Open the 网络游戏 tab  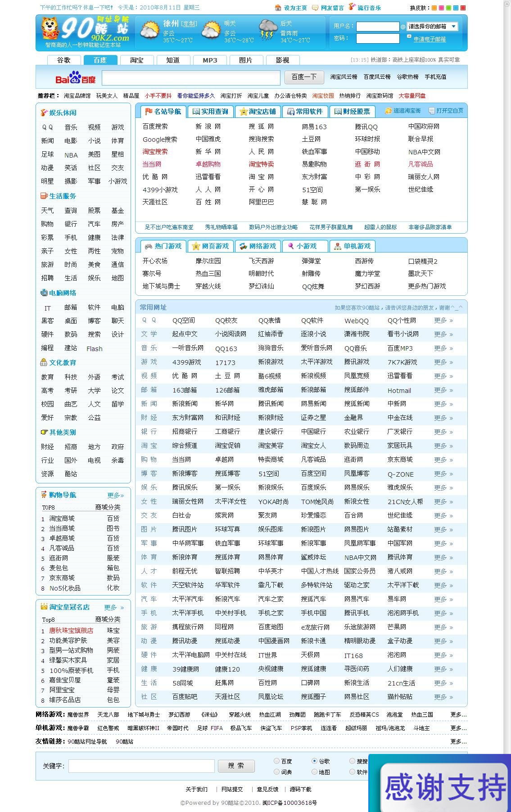click(258, 246)
